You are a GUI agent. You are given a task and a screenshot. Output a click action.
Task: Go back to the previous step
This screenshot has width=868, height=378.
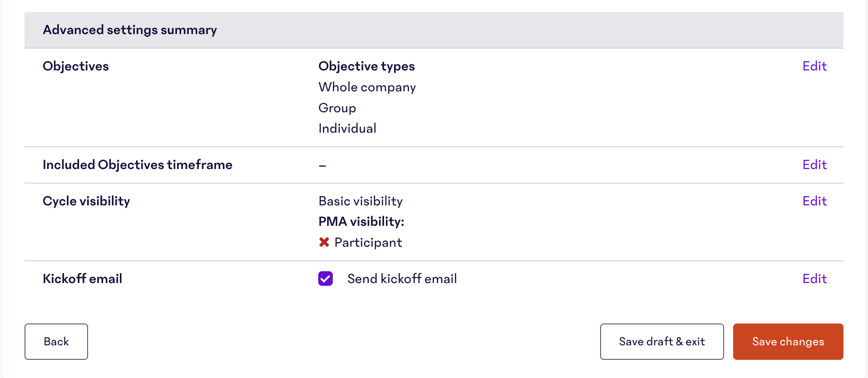coord(56,341)
